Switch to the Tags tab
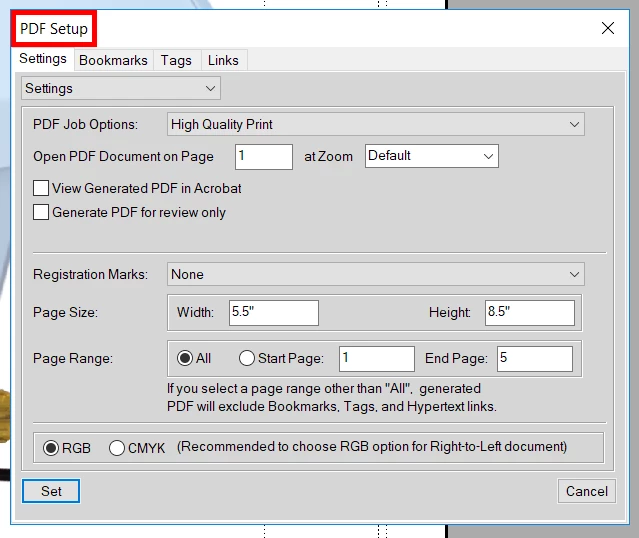 point(176,60)
